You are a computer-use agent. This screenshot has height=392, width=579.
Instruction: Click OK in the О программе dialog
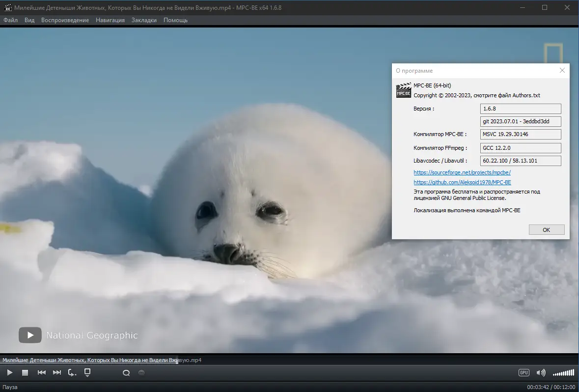tap(546, 230)
